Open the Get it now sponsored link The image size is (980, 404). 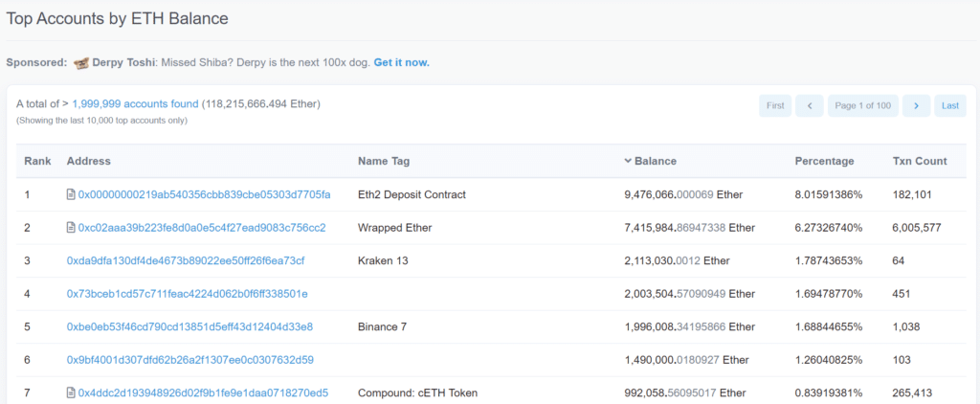pyautogui.click(x=401, y=63)
